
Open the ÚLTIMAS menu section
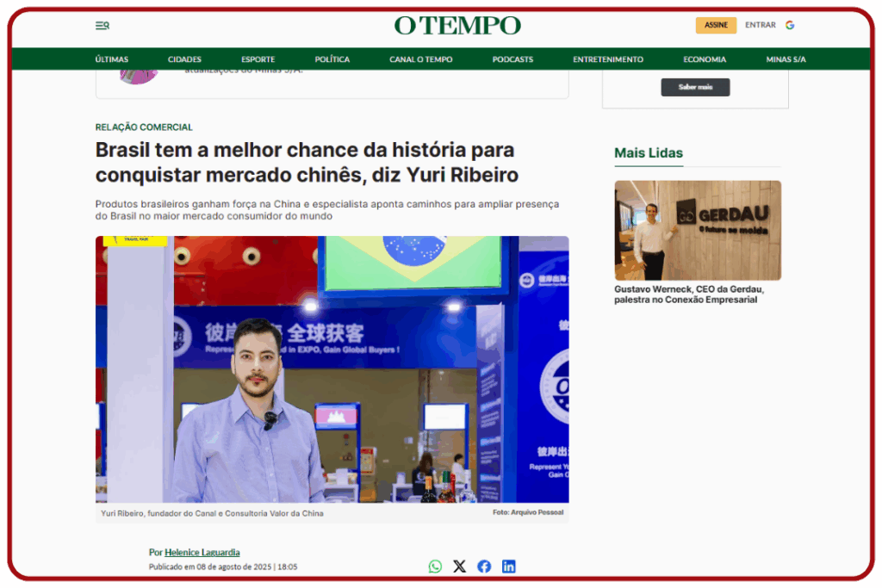tap(111, 59)
